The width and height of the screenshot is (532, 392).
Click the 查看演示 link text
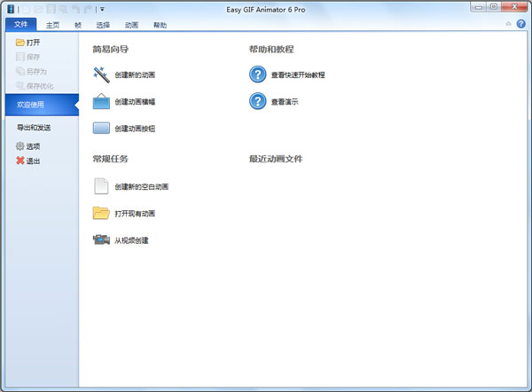pyautogui.click(x=285, y=102)
